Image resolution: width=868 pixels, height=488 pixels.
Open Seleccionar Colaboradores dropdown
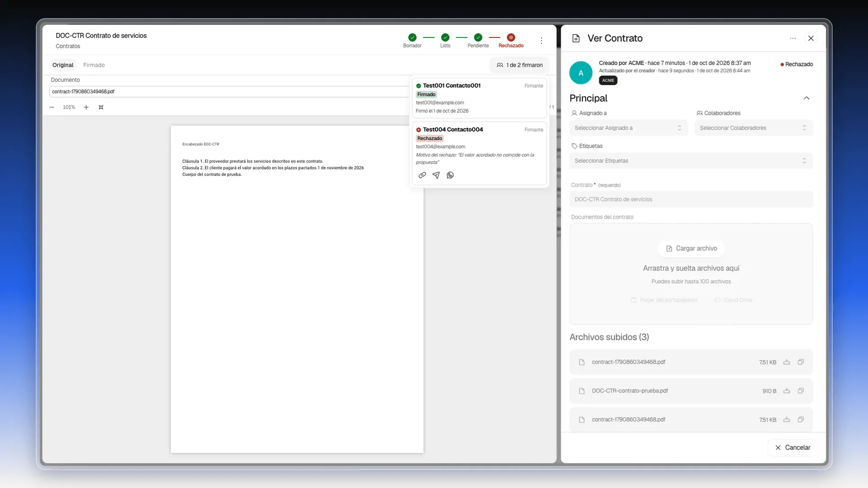coord(754,128)
